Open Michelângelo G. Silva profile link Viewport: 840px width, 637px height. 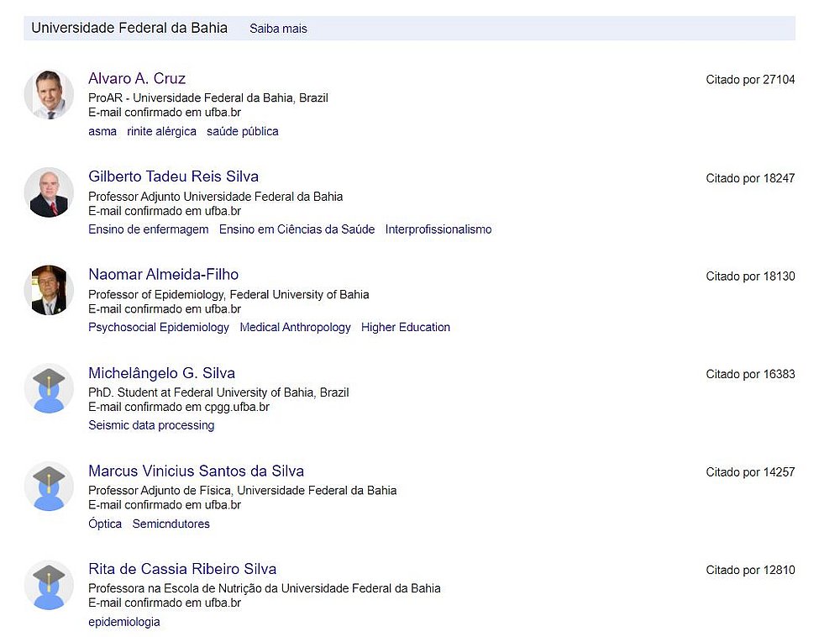pyautogui.click(x=162, y=373)
